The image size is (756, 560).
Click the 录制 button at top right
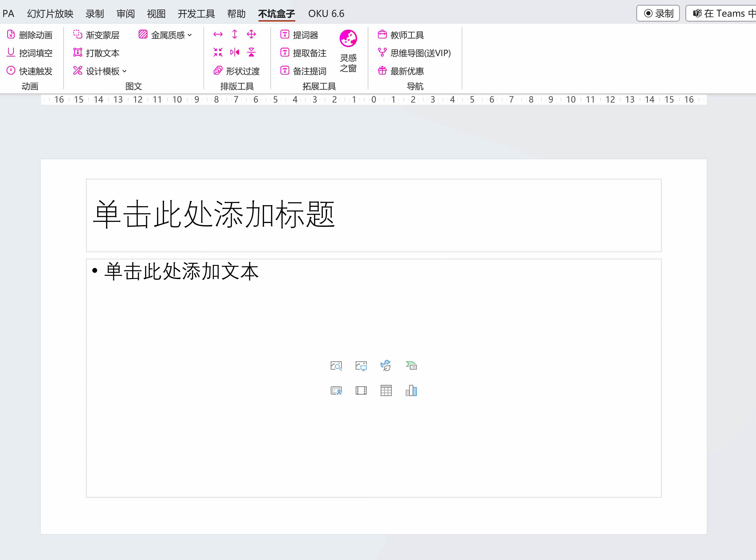(658, 14)
